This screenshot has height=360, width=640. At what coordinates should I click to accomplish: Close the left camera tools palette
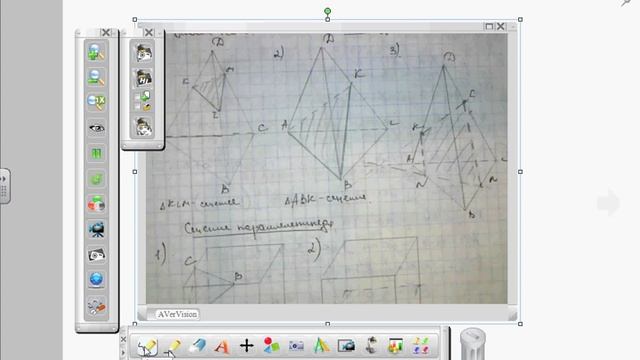(x=106, y=32)
